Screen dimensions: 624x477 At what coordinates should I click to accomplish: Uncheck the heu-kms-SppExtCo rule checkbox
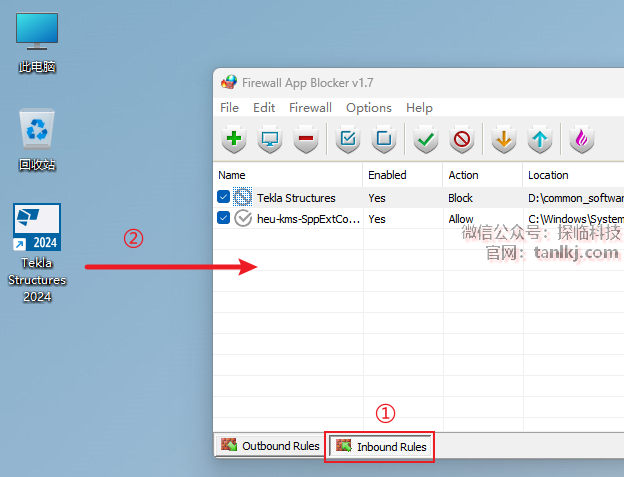point(223,218)
